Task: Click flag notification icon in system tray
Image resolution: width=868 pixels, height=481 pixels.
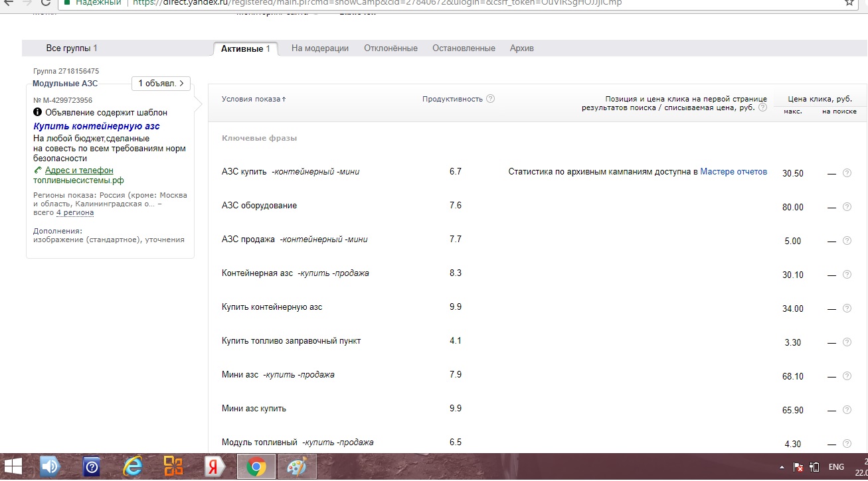Action: [x=799, y=467]
